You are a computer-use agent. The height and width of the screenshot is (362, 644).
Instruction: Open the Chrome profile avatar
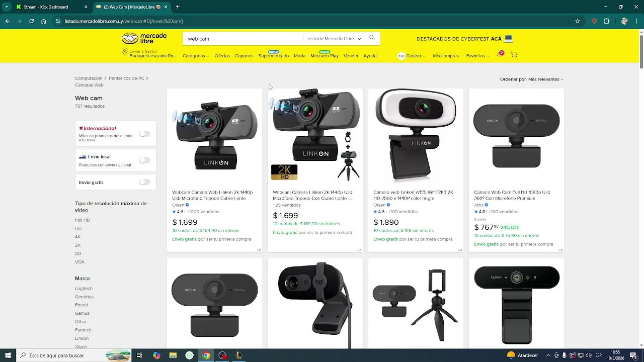[624, 21]
